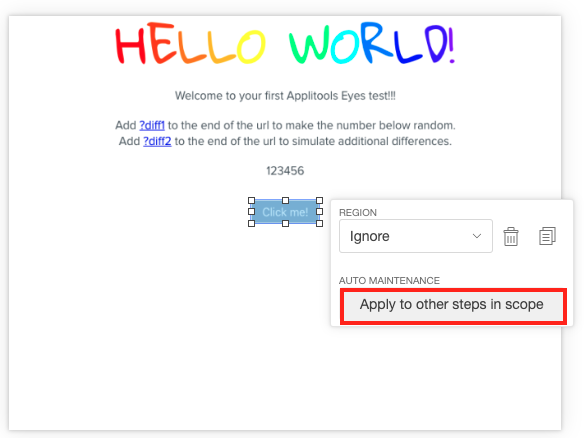
Task: Grab the top-left handle of the selected region
Action: pyautogui.click(x=251, y=200)
